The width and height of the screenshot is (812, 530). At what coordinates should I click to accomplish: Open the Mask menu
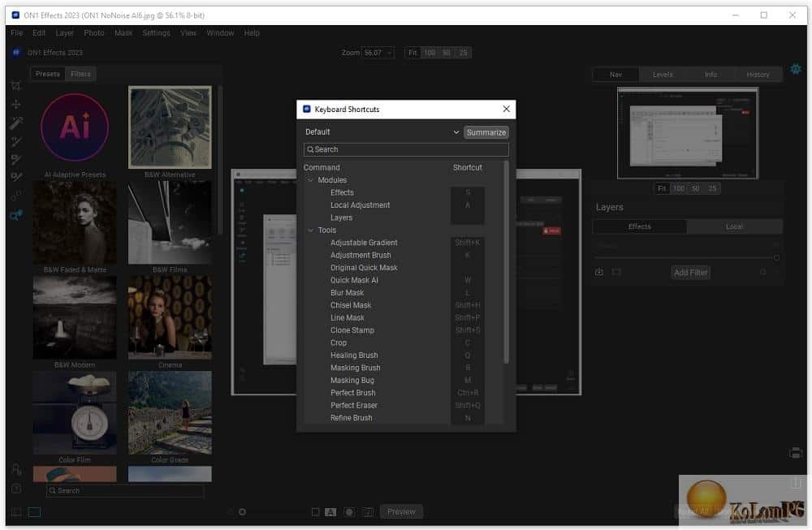pos(123,32)
